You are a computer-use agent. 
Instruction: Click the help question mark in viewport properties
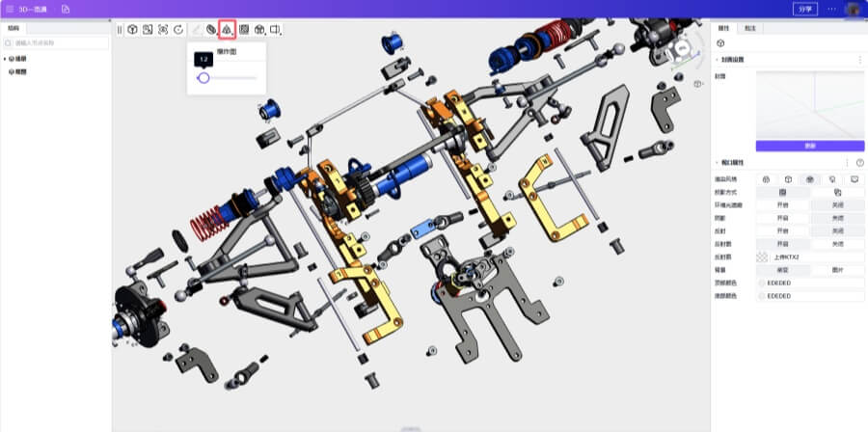(859, 163)
